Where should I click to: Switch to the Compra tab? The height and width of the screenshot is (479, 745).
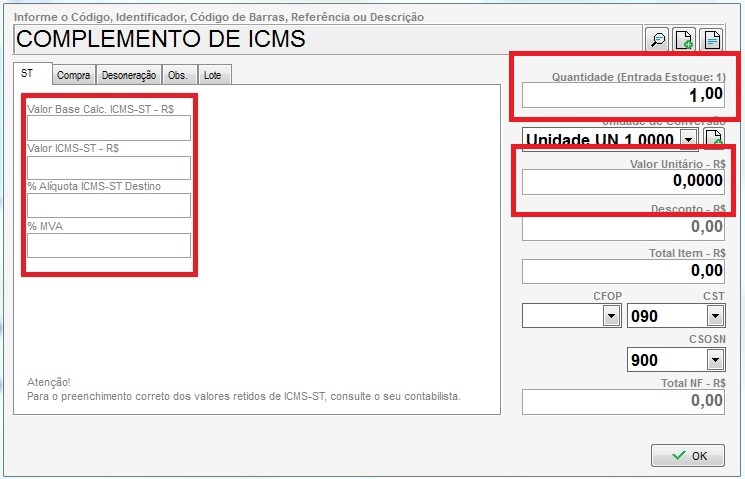click(x=74, y=75)
